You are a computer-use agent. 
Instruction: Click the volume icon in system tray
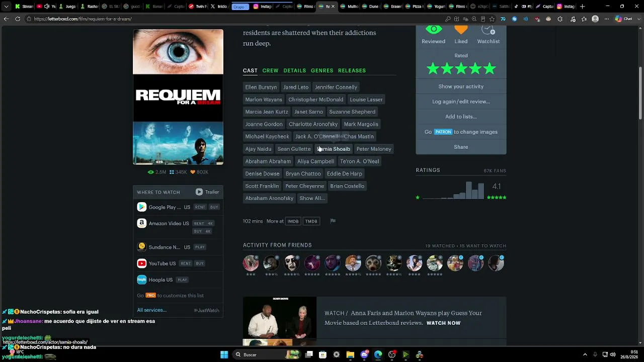click(612, 354)
